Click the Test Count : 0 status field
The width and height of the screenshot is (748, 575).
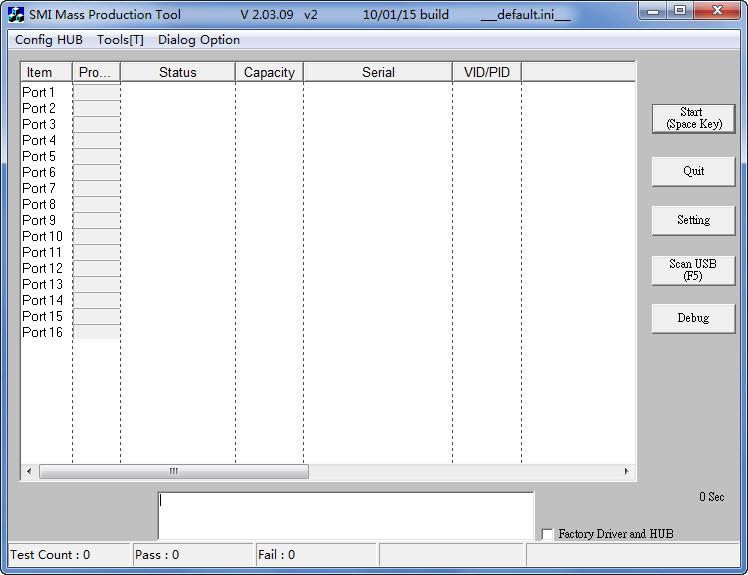[x=69, y=555]
